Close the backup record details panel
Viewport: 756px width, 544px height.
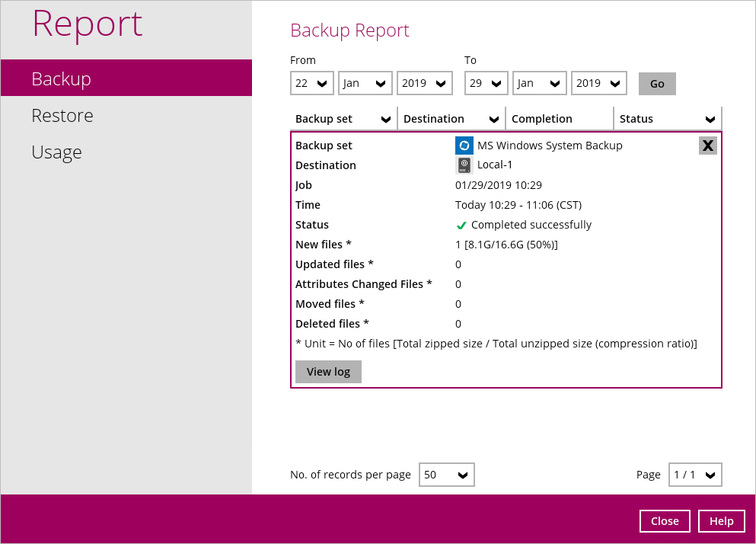coord(707,146)
